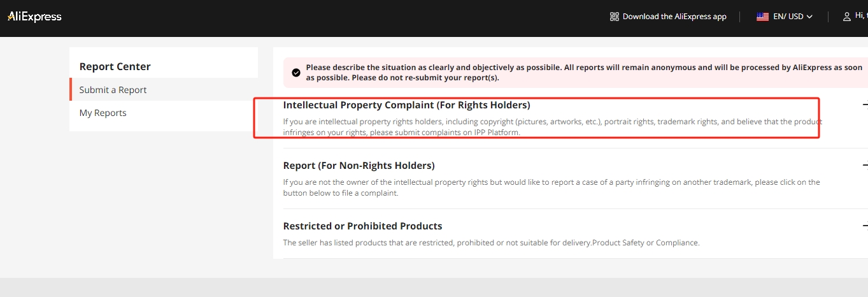Click Report (For Non-Rights Holders) heading

[359, 166]
